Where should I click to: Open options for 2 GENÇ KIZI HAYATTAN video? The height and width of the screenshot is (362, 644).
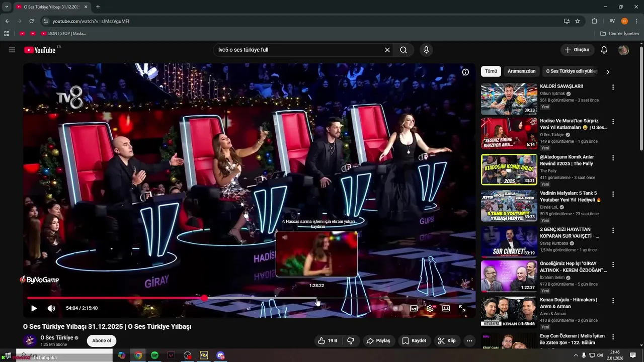[613, 230]
